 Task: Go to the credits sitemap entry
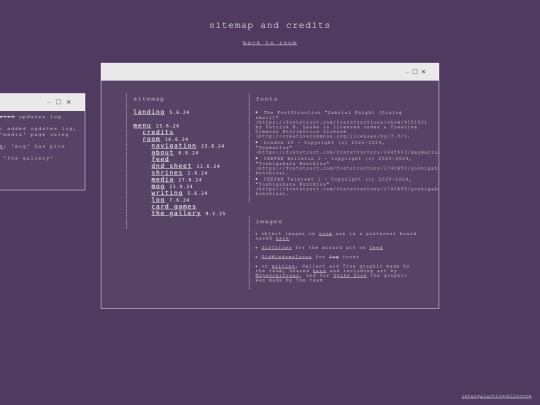pos(158,132)
